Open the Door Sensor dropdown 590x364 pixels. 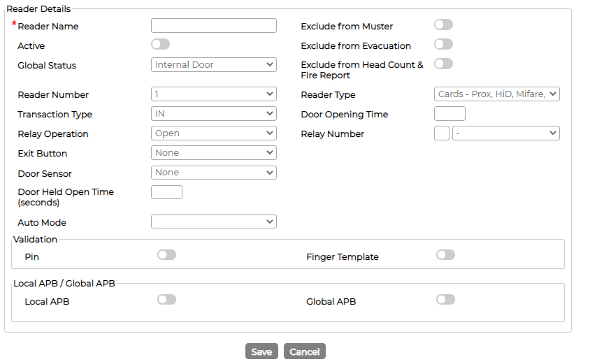pyautogui.click(x=214, y=173)
